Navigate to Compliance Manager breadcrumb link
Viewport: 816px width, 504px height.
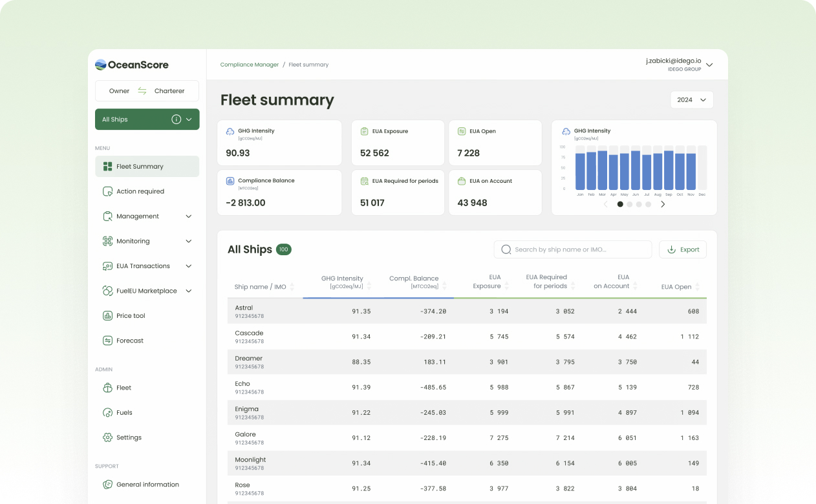249,65
